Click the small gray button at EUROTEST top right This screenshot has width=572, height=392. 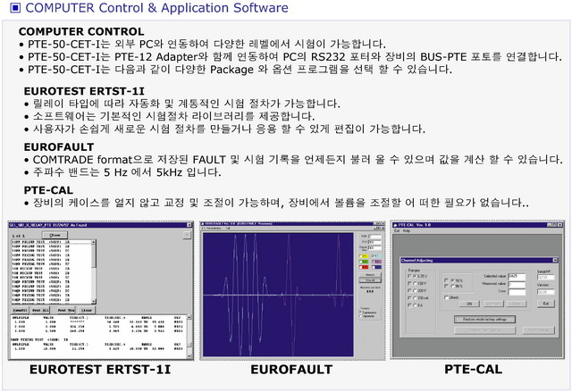(187, 235)
